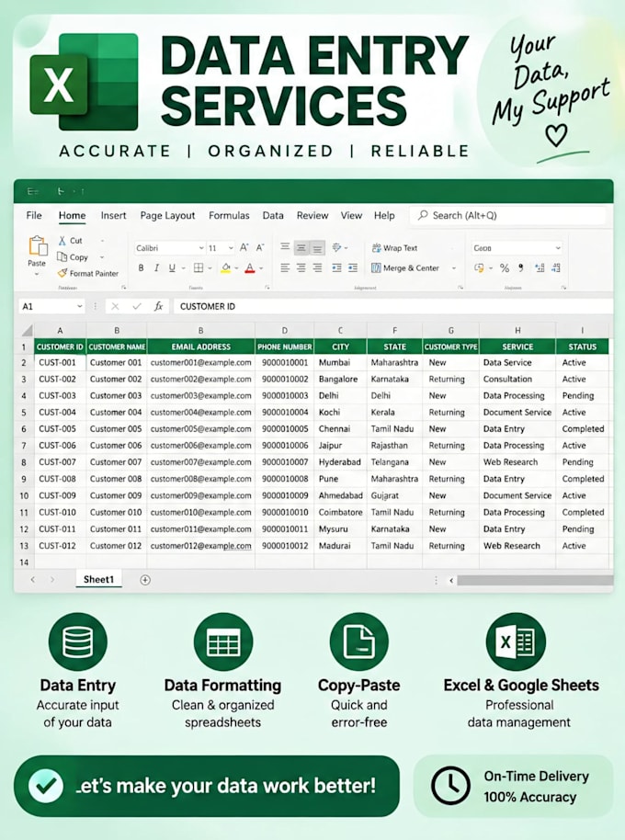Apply cell borders with Borders icon
The image size is (625, 840).
199,267
